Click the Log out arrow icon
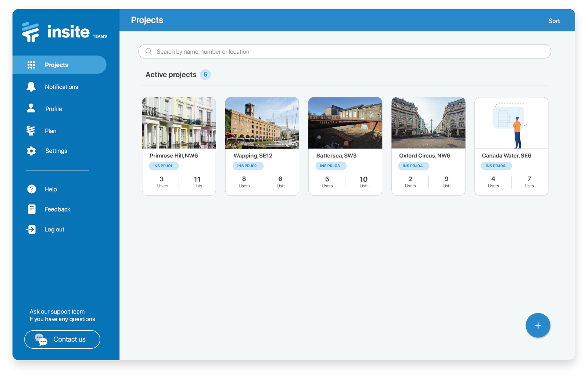588x377 pixels. 31,229
